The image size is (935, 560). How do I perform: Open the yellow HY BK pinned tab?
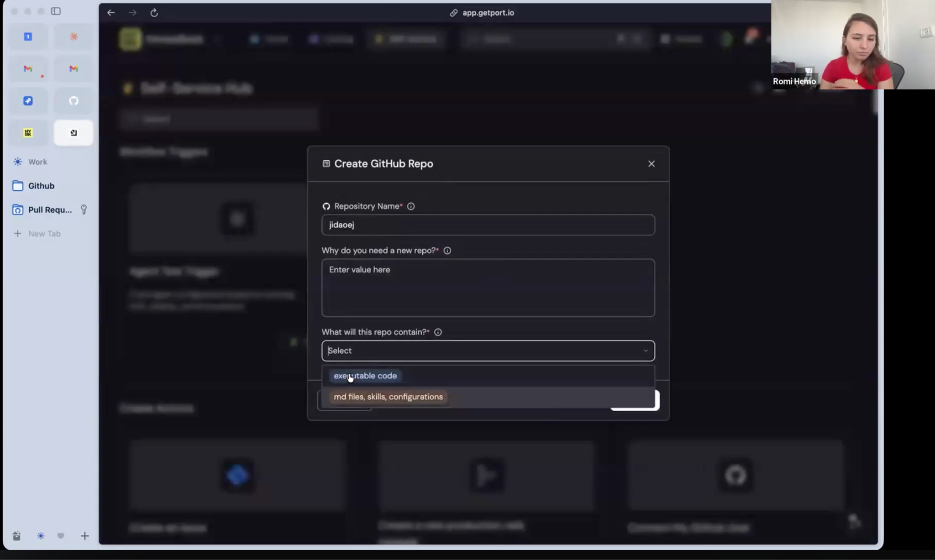click(x=28, y=133)
